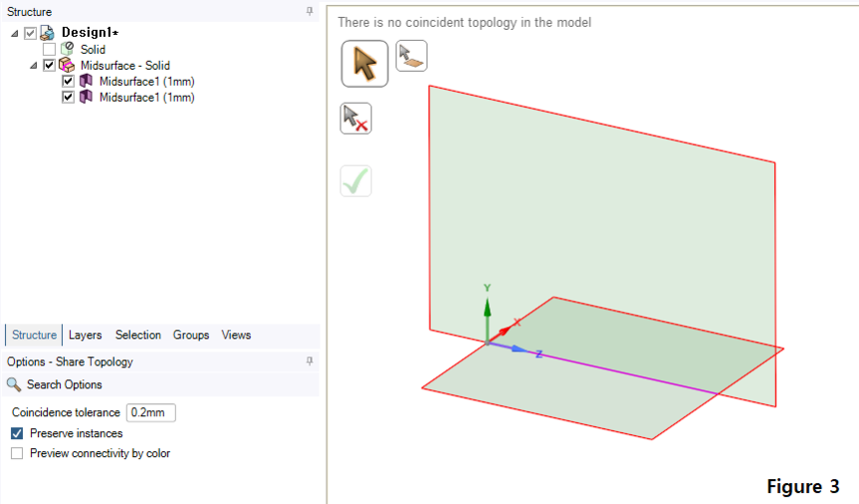Image resolution: width=859 pixels, height=504 pixels.
Task: Pin the Options - Share Topology panel
Action: [310, 360]
